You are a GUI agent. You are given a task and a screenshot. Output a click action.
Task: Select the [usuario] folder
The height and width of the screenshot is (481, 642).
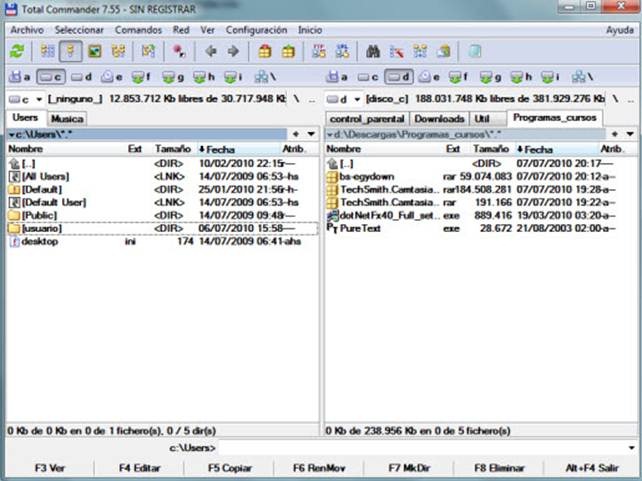(163, 228)
